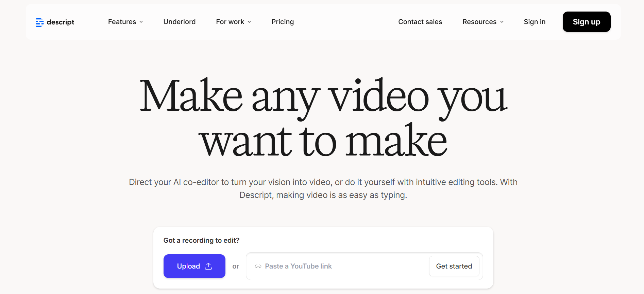Expand the chevron next to Features

[x=141, y=22]
